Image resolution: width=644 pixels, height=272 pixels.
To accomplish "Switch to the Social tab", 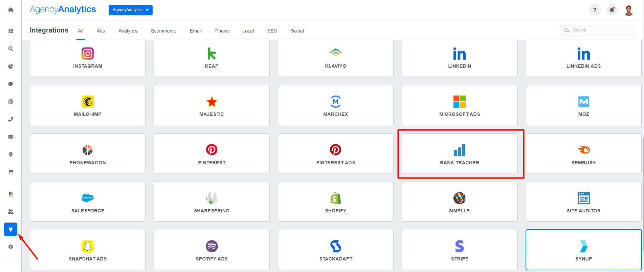I will (297, 31).
